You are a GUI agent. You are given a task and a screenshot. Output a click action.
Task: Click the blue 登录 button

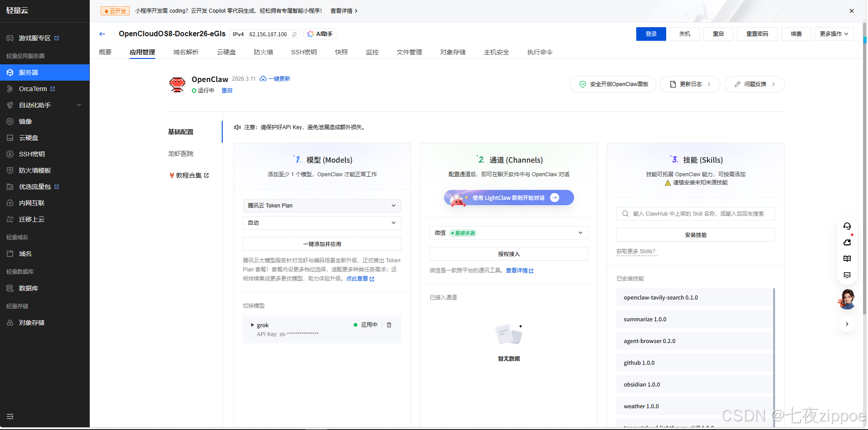point(651,34)
